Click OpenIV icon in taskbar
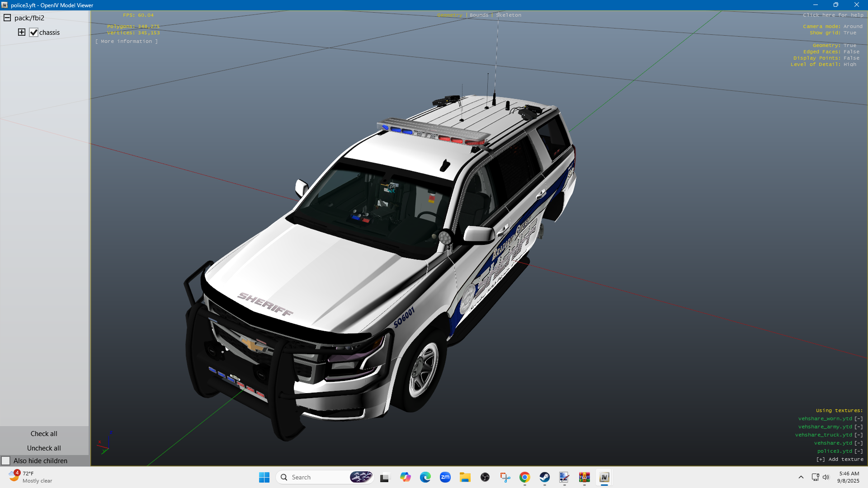This screenshot has height=488, width=868. pos(604,477)
